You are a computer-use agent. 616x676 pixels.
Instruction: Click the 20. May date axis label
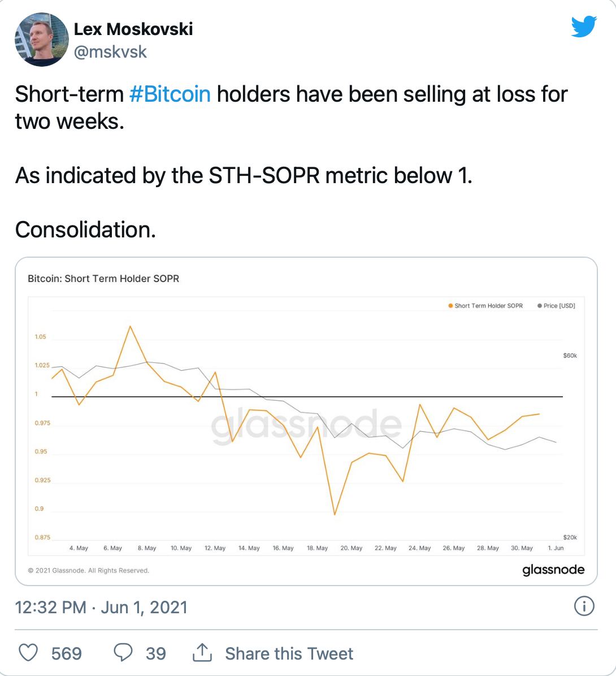point(352,548)
